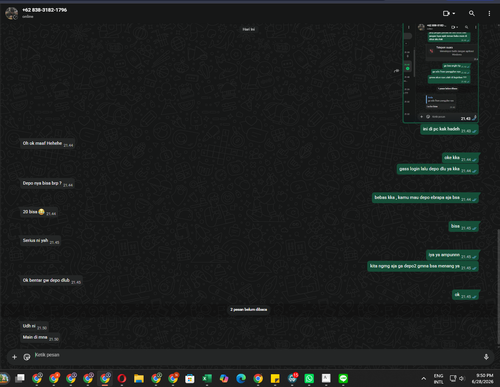Select the incoming '20 bisa' message
This screenshot has width=500, height=387.
click(39, 212)
